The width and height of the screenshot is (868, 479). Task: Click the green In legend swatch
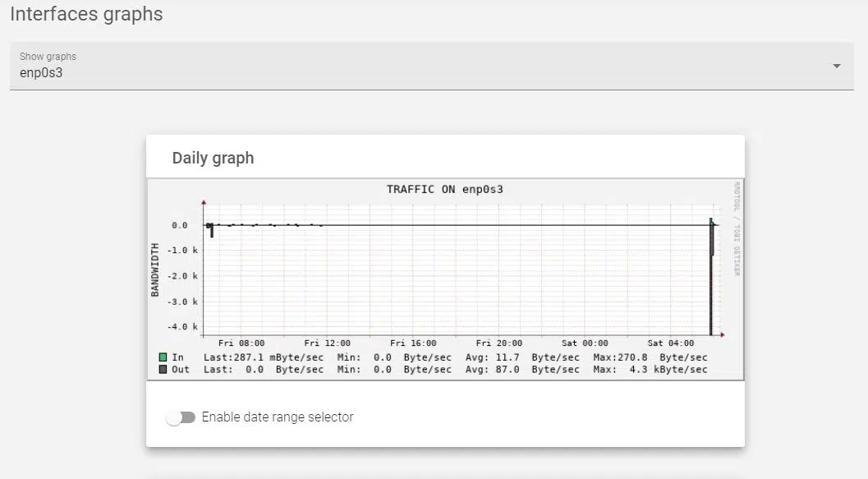(x=163, y=357)
